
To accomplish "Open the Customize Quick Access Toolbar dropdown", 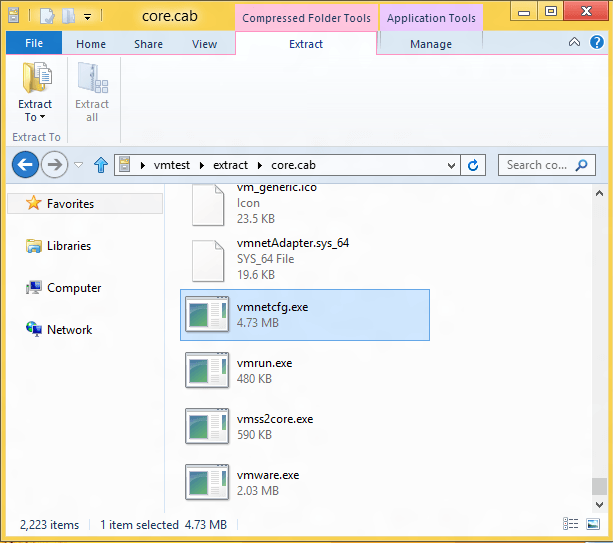I will click(x=88, y=16).
